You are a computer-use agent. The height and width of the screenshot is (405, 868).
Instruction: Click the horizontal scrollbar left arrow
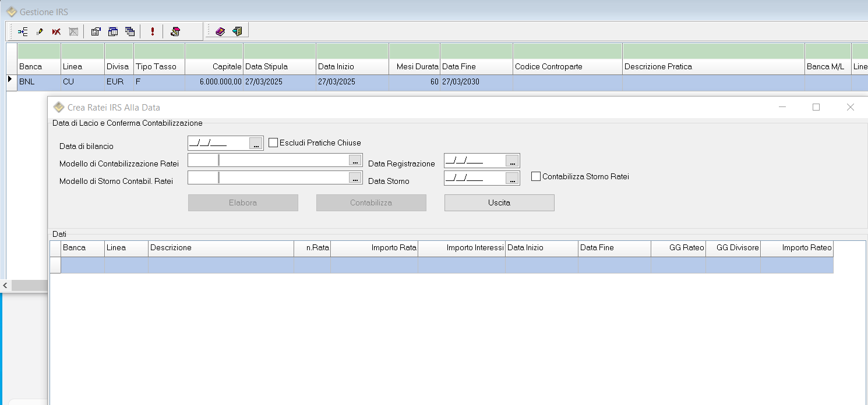point(5,285)
